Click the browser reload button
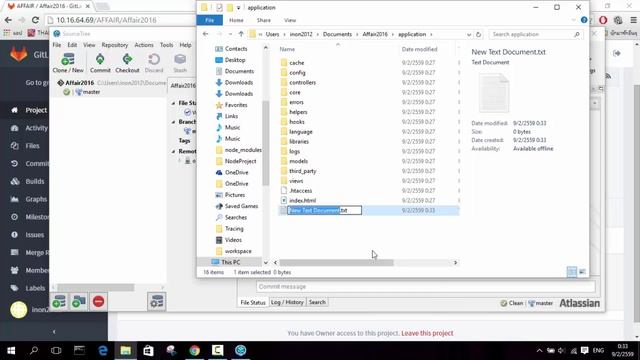The height and width of the screenshot is (360, 640). [36, 20]
